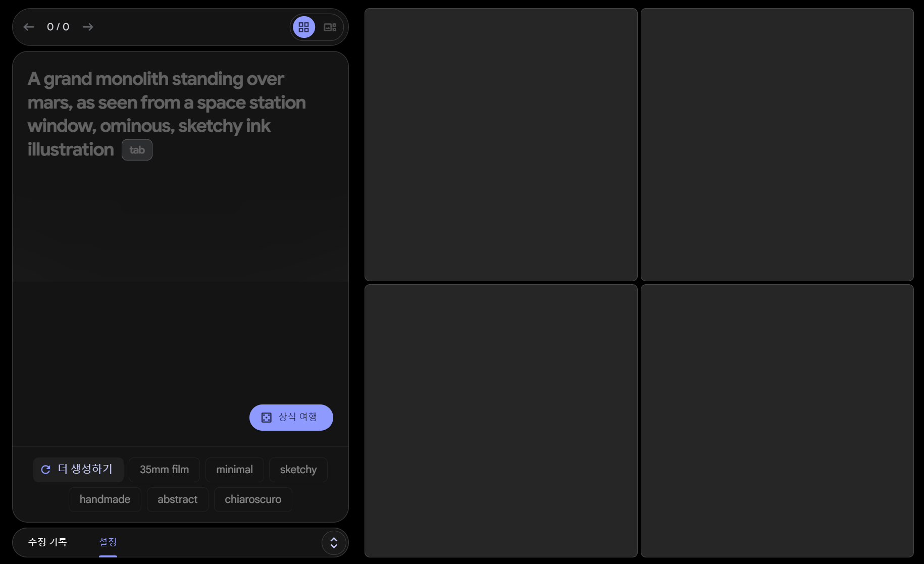Select the top-left image placeholder

click(x=501, y=144)
